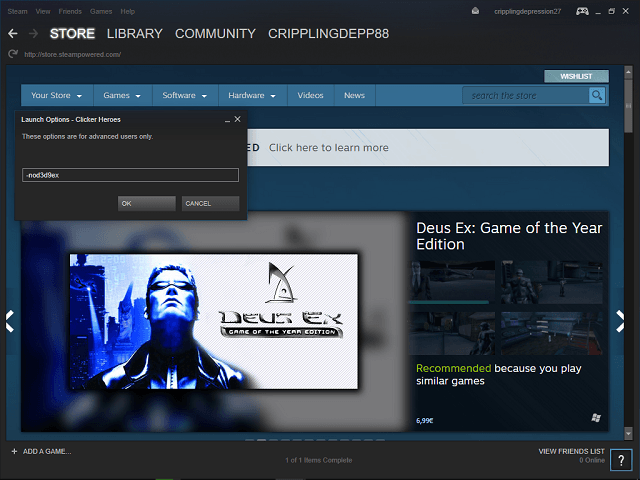
Task: Click the '1 of 1 Items Complete' downloads status
Action: coord(318,460)
